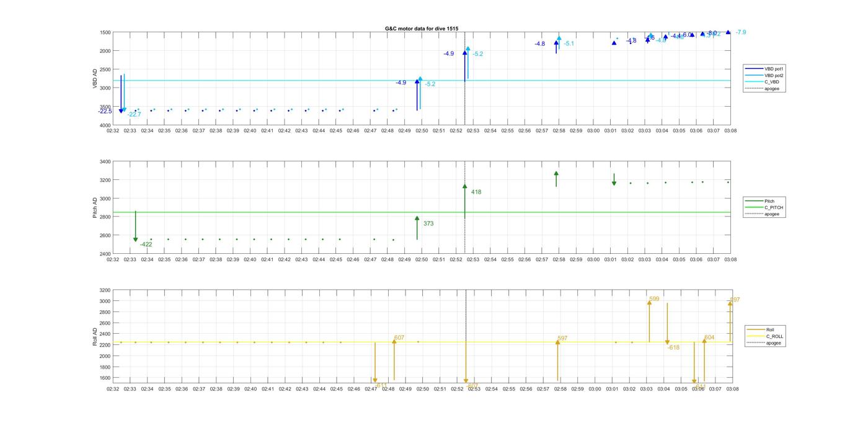Click the "1500" tick label on VBD axis
The width and height of the screenshot is (868, 430).
coord(105,32)
